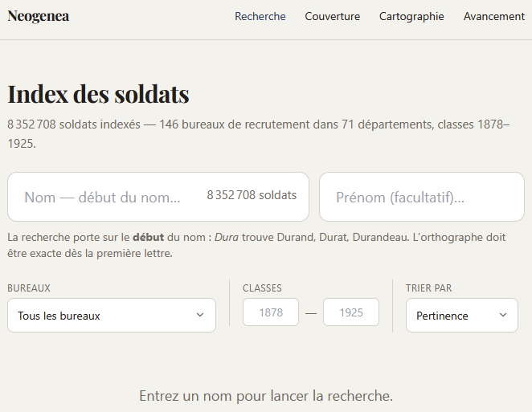Click the BUREAUX label
The height and width of the screenshot is (412, 532).
pos(29,288)
